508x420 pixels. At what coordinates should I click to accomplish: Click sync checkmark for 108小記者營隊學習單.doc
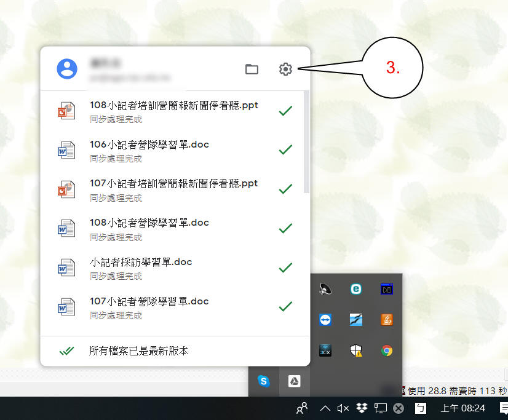tap(285, 228)
